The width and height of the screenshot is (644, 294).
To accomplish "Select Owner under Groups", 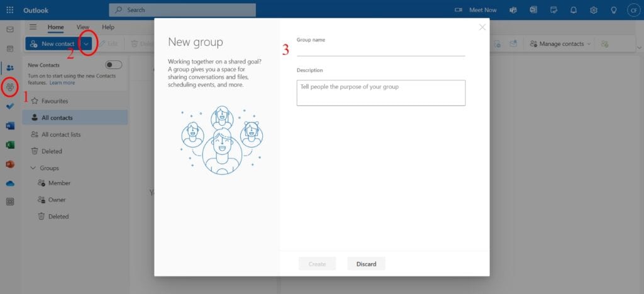I will pyautogui.click(x=75, y=200).
